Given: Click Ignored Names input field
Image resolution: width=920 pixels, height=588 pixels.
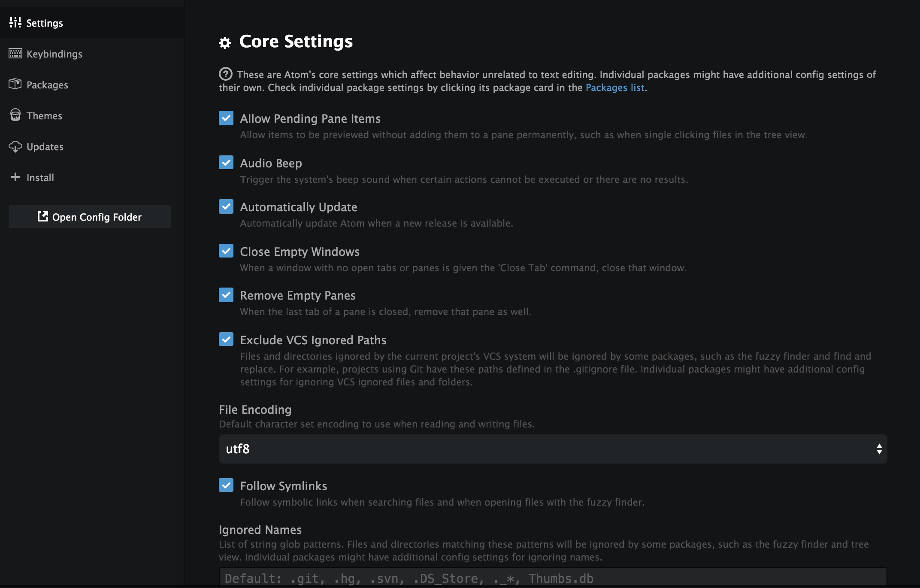Looking at the screenshot, I should click(x=553, y=577).
